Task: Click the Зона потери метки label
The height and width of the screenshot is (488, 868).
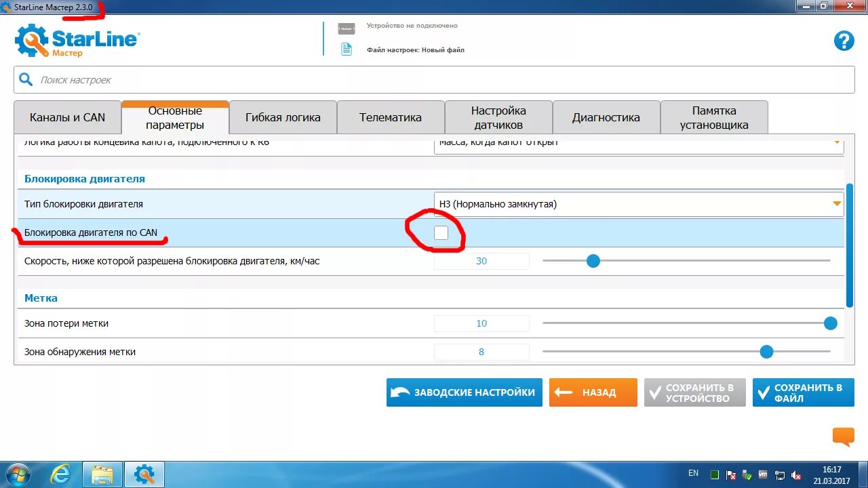Action: [x=66, y=323]
